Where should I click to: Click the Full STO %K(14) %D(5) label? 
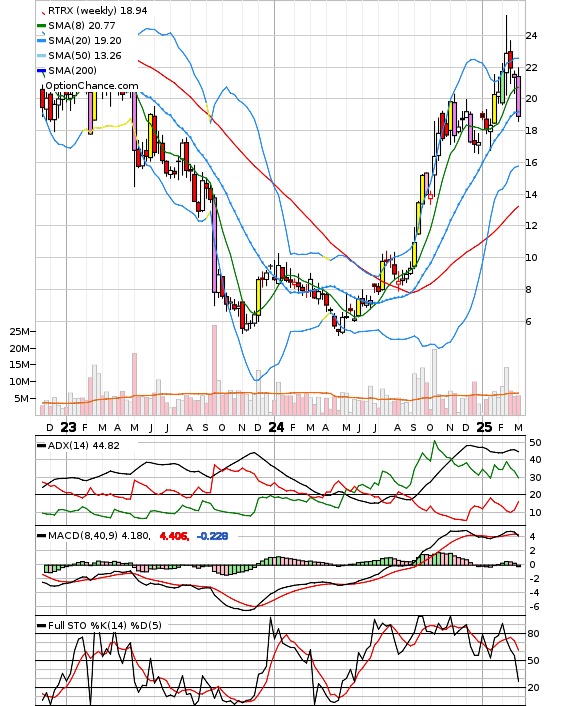104,625
